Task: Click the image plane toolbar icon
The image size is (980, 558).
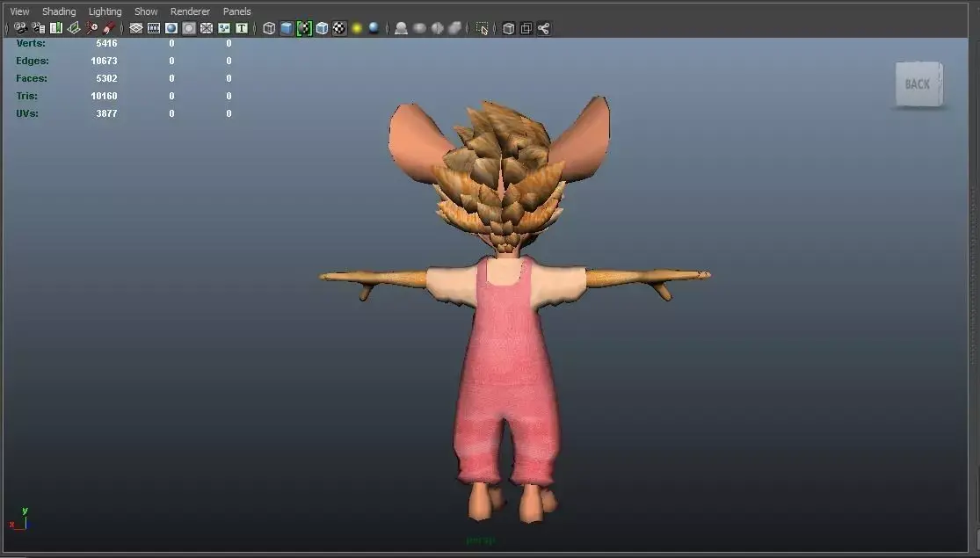Action: [74, 28]
